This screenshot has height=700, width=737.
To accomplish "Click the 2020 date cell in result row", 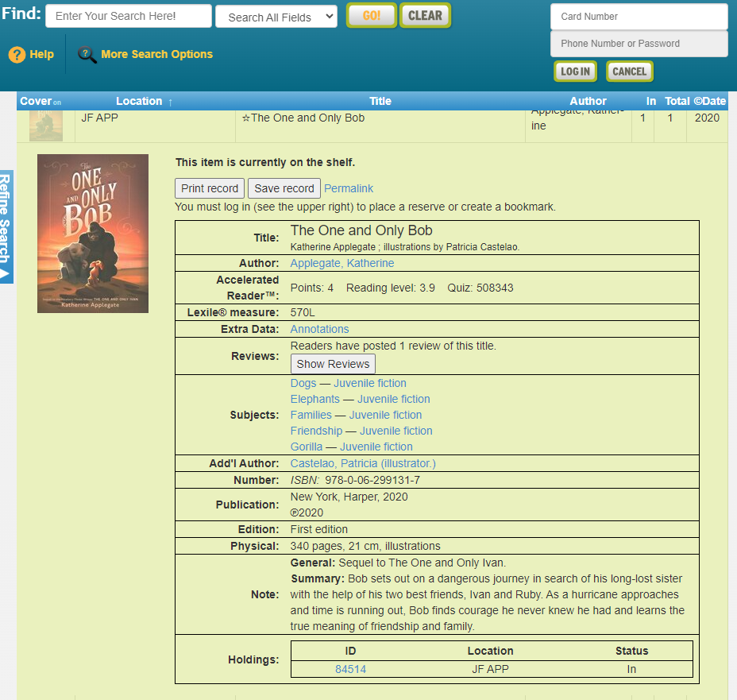I will tap(707, 118).
